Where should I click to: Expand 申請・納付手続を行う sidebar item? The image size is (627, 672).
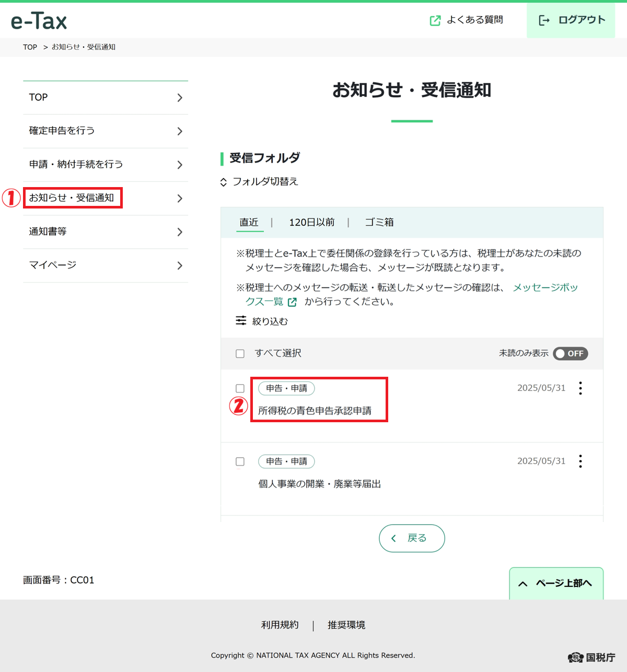click(106, 165)
